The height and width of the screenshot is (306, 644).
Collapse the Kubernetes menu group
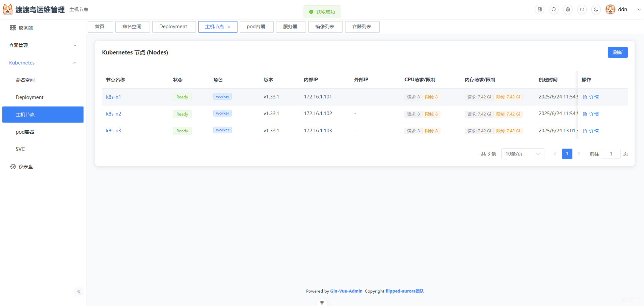coord(74,63)
